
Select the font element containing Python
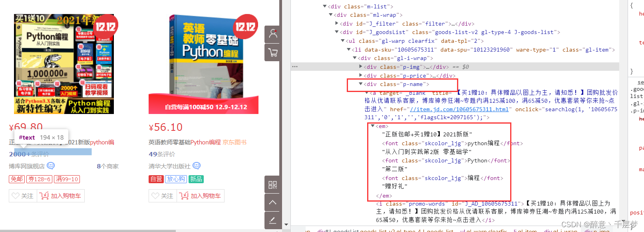pos(446,160)
